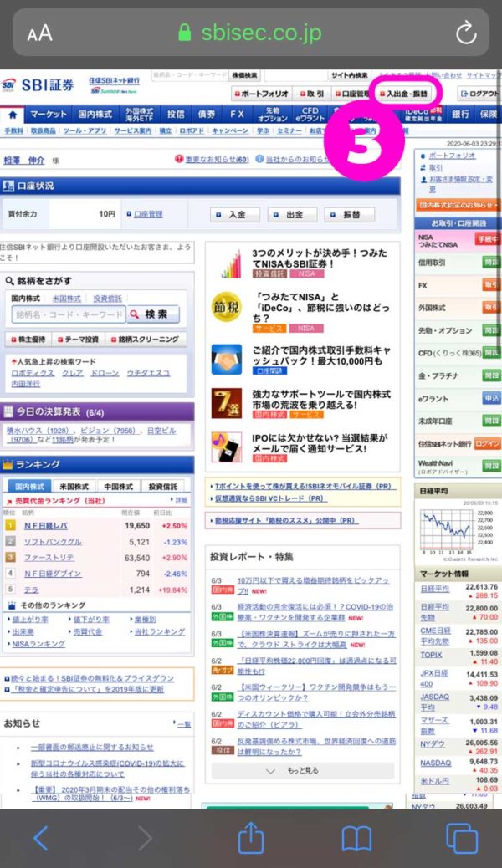The width and height of the screenshot is (502, 868).
Task: Click the 振替 button in 口座状況
Action: (350, 215)
